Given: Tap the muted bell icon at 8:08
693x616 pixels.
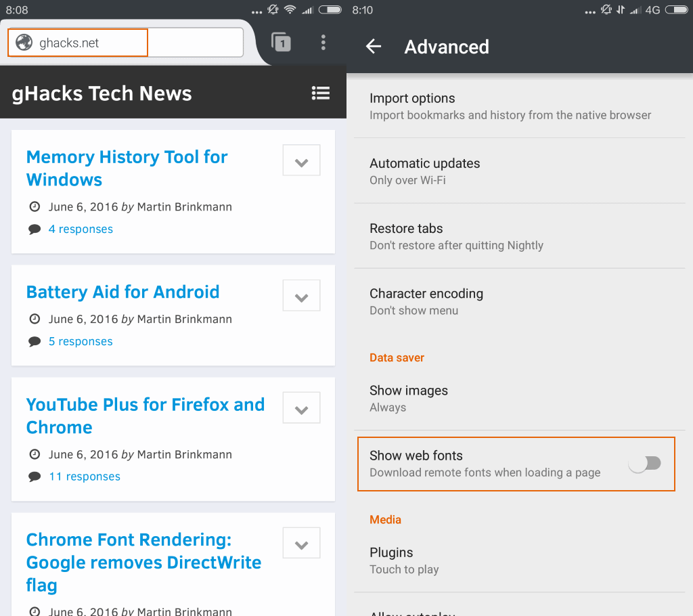Looking at the screenshot, I should coord(273,9).
